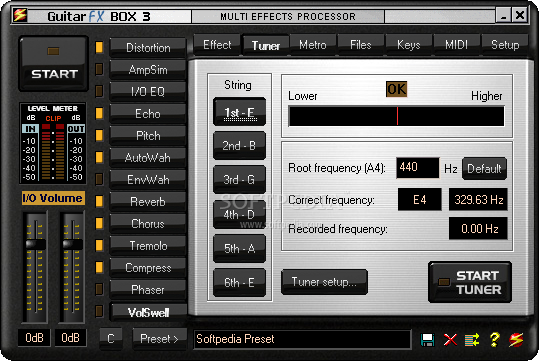Viewport: 539px width, 361px height.
Task: Switch to the Effect tab
Action: click(217, 45)
